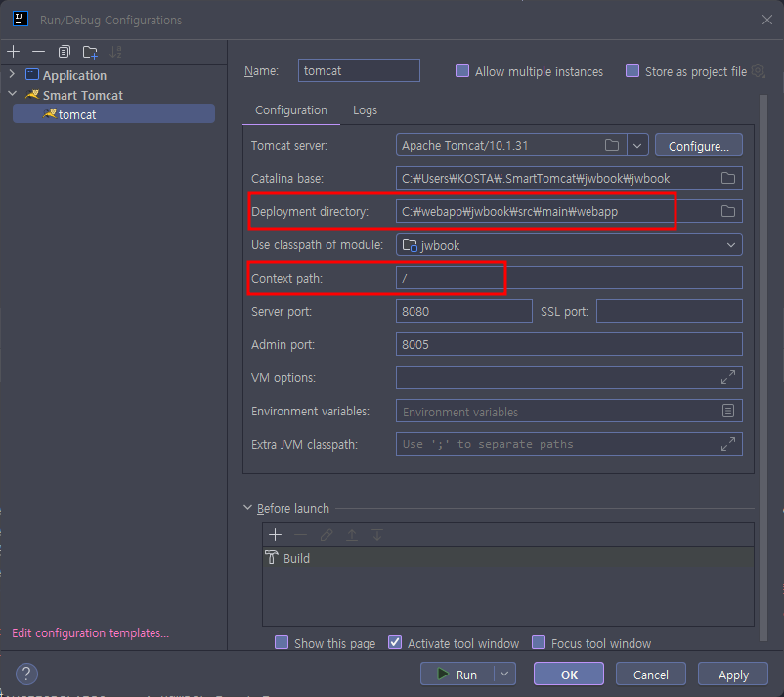Click the Server port field
Screen dimensions: 784x697
point(464,311)
